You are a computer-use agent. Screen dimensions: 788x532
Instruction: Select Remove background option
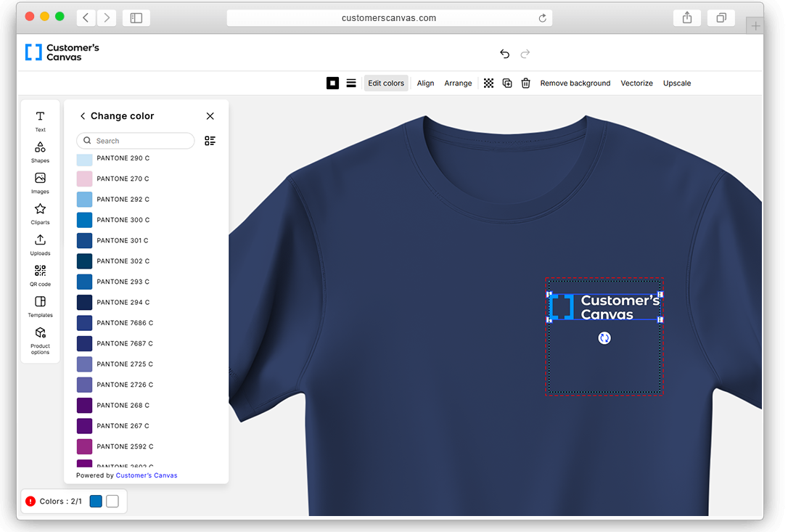(x=575, y=83)
